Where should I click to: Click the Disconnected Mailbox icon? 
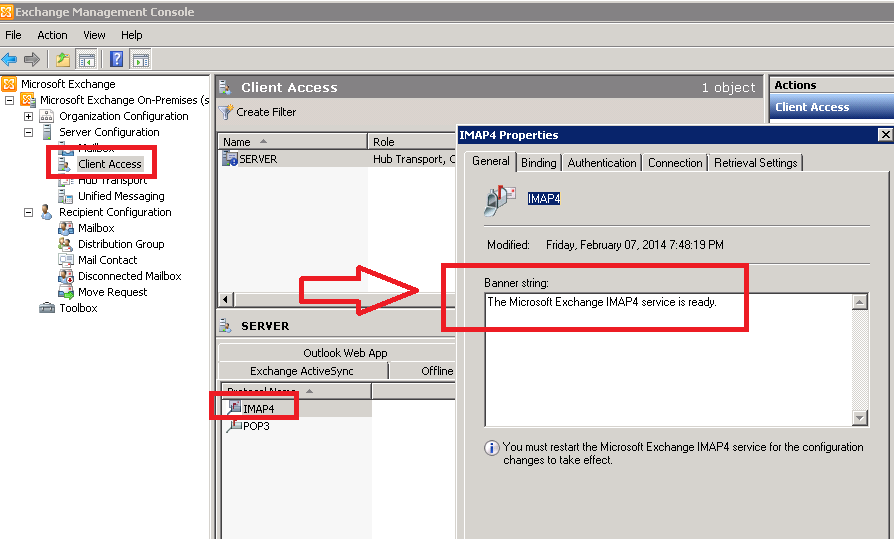pos(66,276)
